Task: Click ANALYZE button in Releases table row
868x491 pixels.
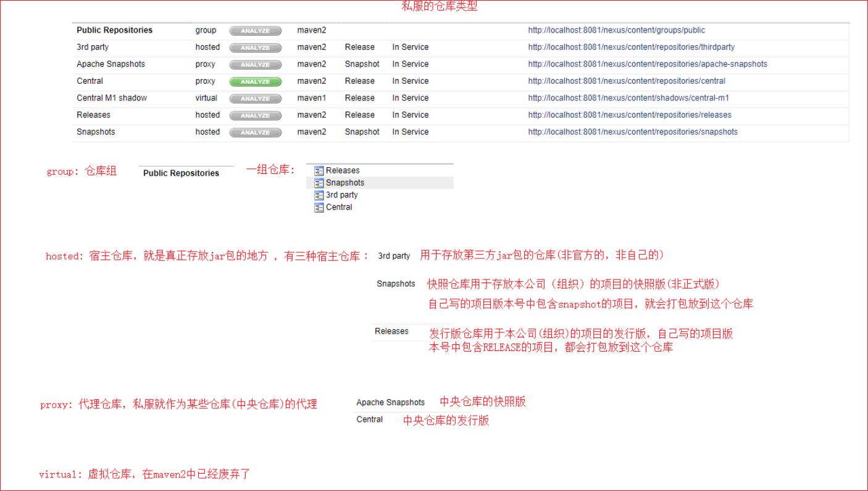Action: point(256,115)
